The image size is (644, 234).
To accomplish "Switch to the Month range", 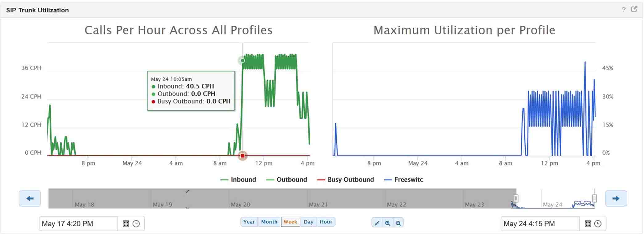I will click(x=269, y=222).
